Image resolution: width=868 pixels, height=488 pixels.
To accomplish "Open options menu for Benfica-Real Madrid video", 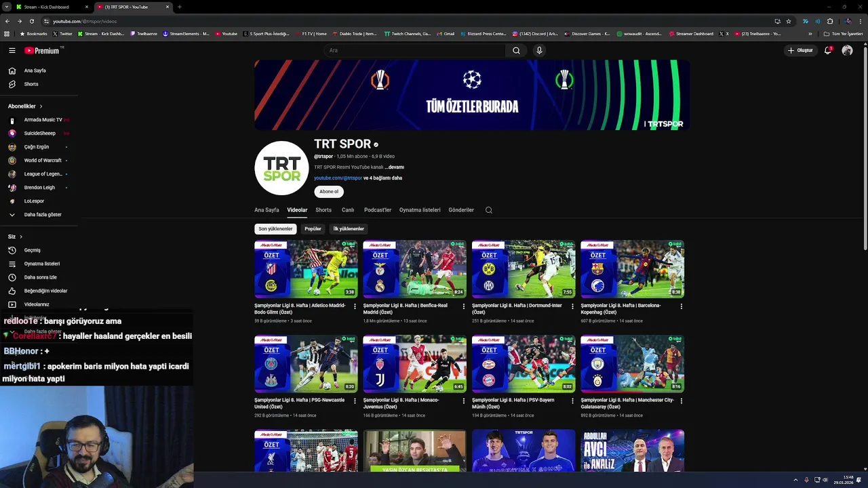I will (464, 306).
